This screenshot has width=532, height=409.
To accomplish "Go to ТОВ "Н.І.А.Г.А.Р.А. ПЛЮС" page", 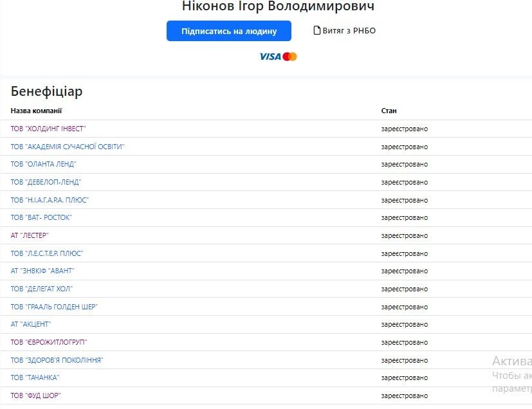I will [50, 200].
